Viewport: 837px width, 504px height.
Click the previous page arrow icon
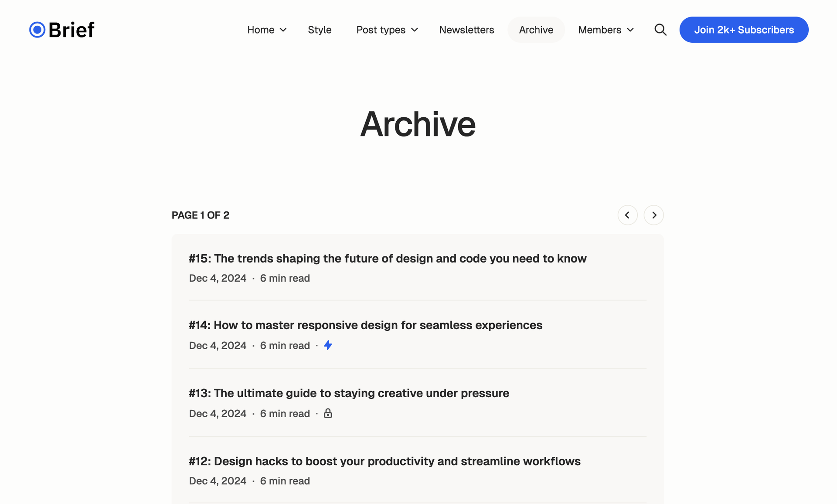(627, 215)
